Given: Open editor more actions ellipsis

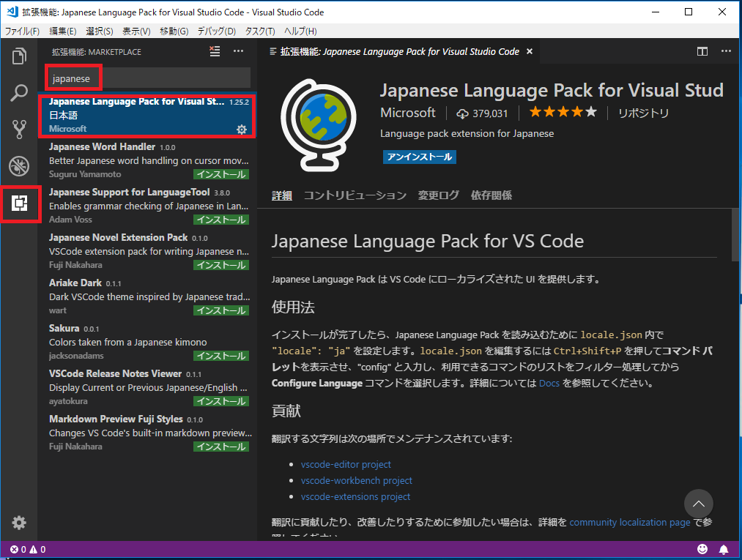Looking at the screenshot, I should click(x=726, y=51).
